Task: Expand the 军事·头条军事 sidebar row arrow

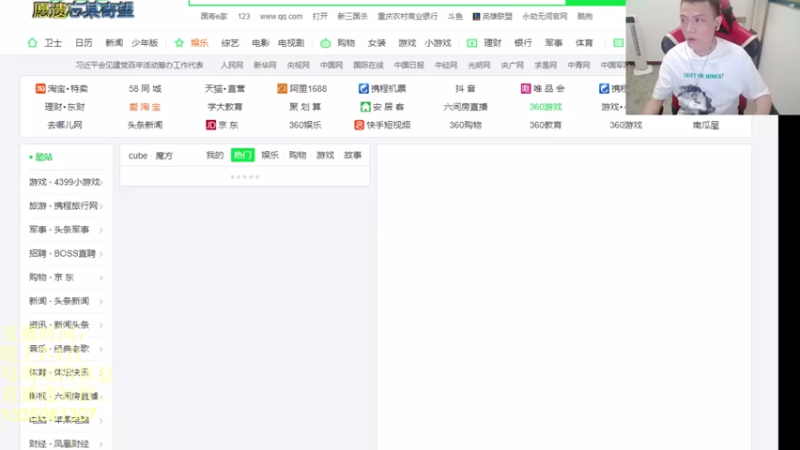Action: (101, 230)
